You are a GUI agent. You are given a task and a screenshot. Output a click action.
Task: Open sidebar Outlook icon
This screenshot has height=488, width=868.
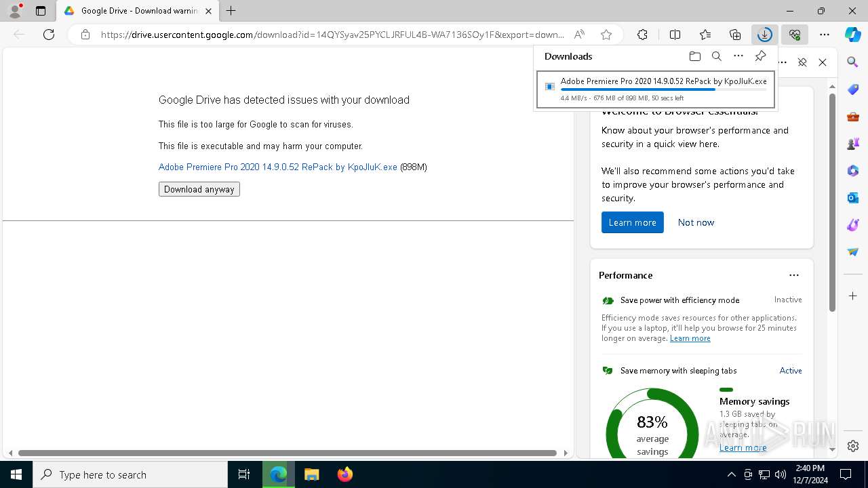[x=853, y=198]
